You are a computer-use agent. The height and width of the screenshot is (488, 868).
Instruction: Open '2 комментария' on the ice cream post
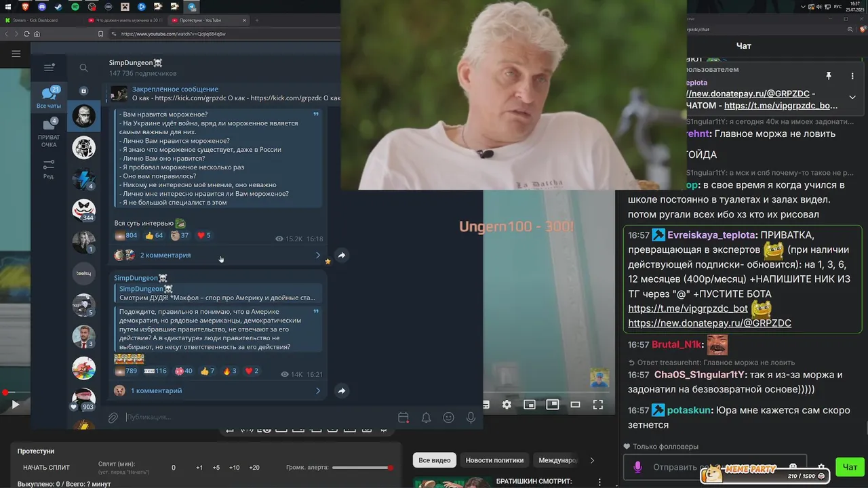pyautogui.click(x=217, y=255)
